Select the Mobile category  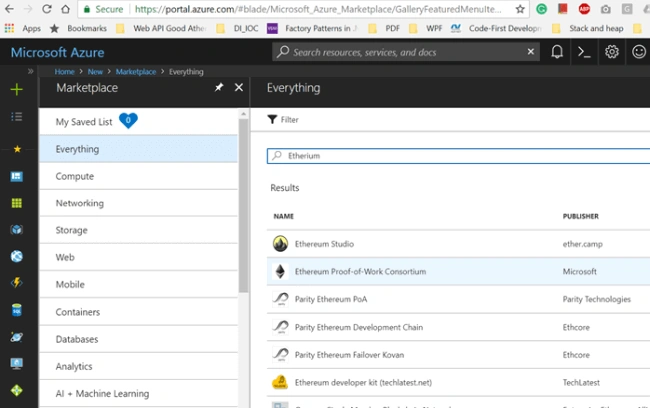139,284
